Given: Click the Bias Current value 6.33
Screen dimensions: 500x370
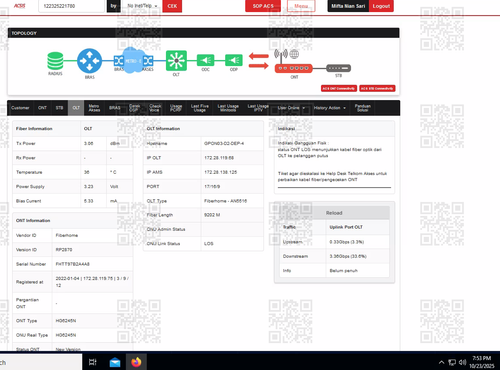Looking at the screenshot, I should [x=89, y=201].
